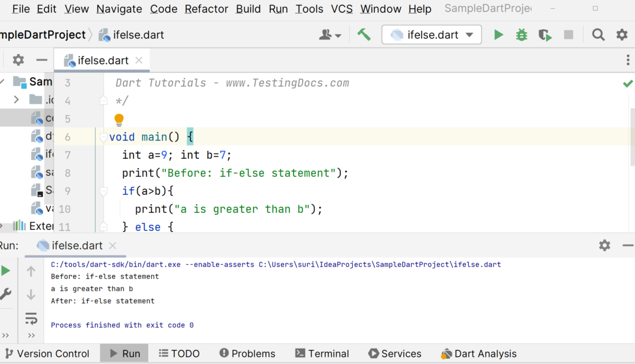Open the Terminal tool window tab
The width and height of the screenshot is (635, 364).
pos(321,354)
